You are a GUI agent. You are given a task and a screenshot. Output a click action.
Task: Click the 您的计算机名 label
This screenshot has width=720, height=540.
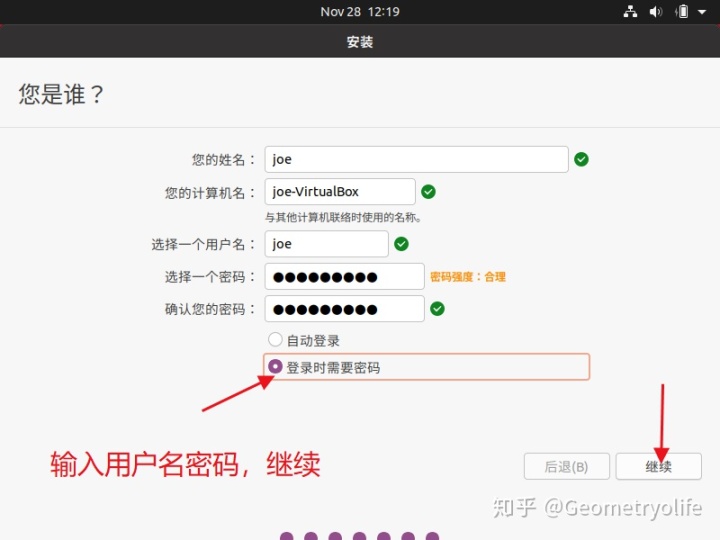(x=210, y=193)
